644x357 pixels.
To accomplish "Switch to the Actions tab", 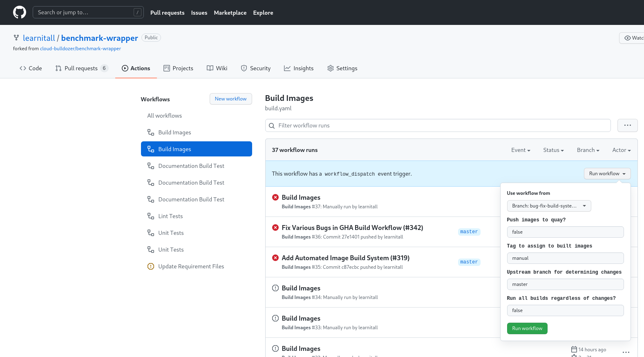I will (x=136, y=68).
